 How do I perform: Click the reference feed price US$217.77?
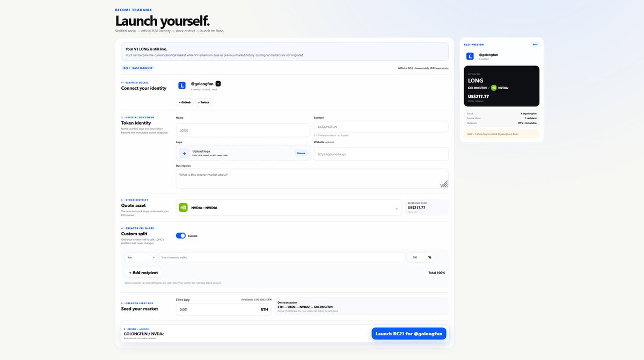(416, 207)
